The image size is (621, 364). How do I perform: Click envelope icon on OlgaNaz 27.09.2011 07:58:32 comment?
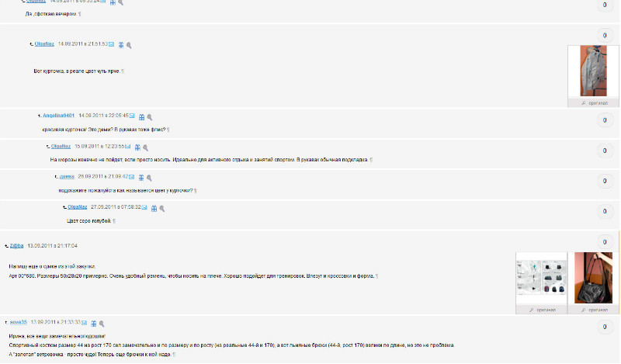(144, 207)
